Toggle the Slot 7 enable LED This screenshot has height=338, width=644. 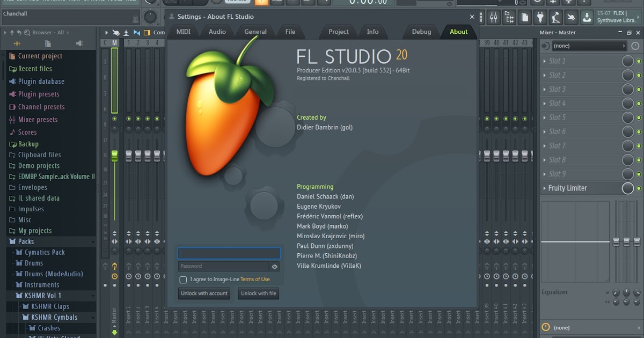[x=639, y=146]
